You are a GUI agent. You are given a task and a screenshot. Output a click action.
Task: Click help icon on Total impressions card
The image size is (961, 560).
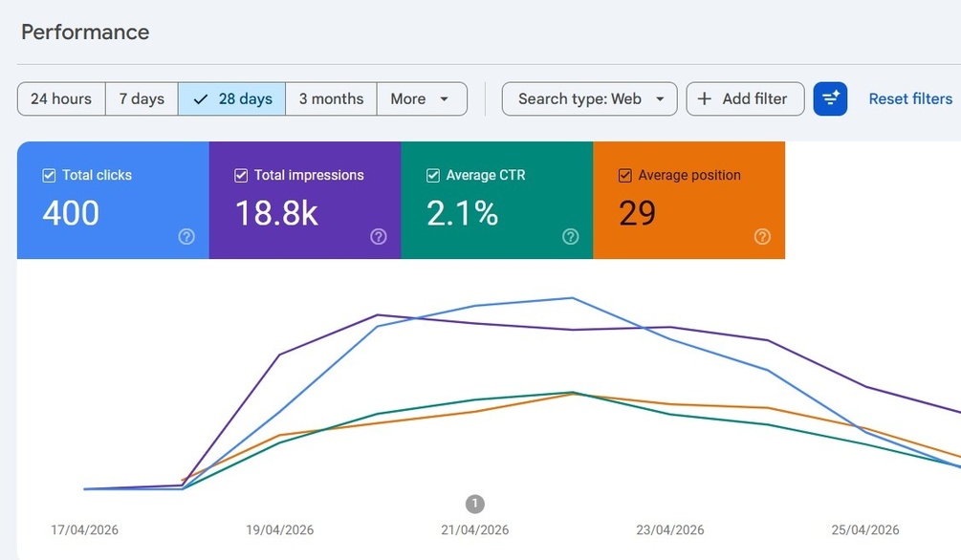click(x=378, y=236)
